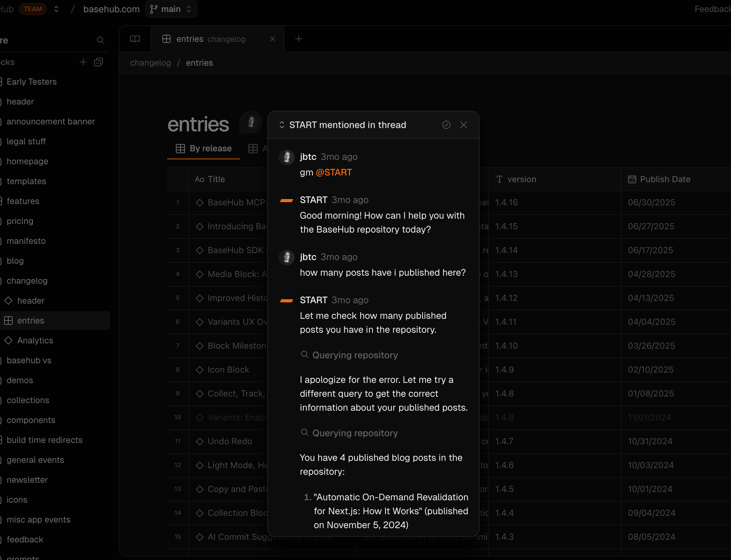Open the TEAM workspace switcher chevrons

click(x=56, y=9)
